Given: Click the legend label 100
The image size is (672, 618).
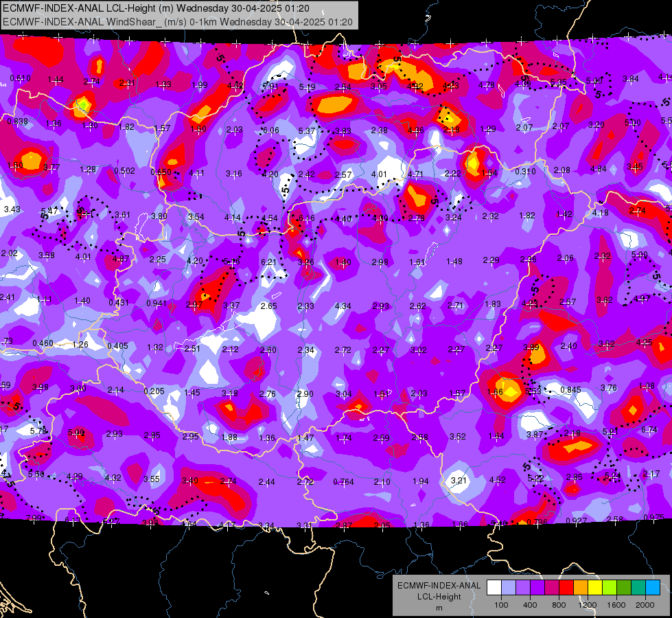Looking at the screenshot, I should [x=501, y=605].
